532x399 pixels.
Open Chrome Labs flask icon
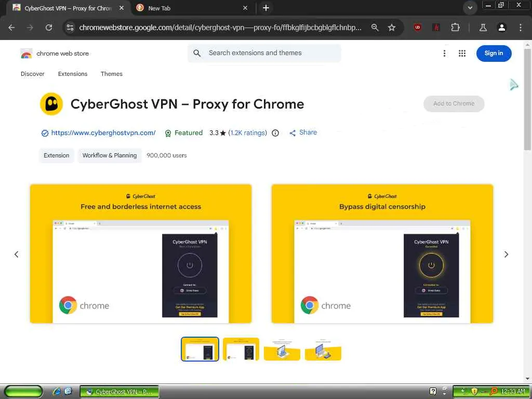pyautogui.click(x=483, y=28)
